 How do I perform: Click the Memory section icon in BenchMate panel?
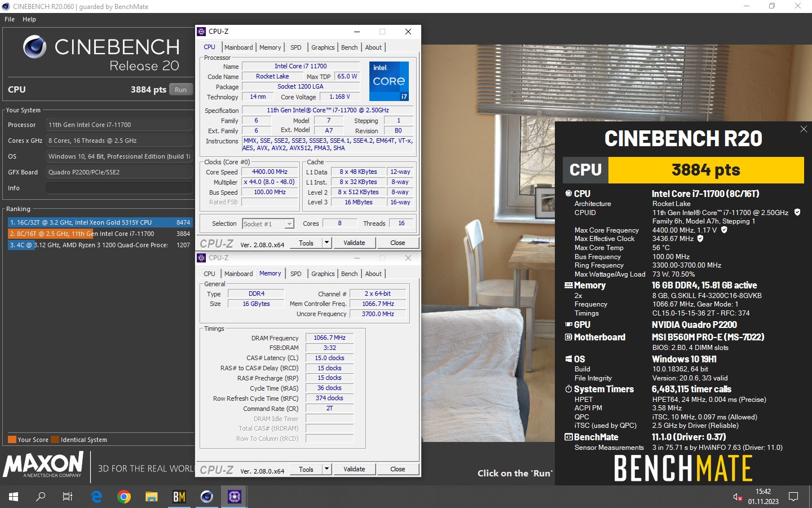coord(568,285)
